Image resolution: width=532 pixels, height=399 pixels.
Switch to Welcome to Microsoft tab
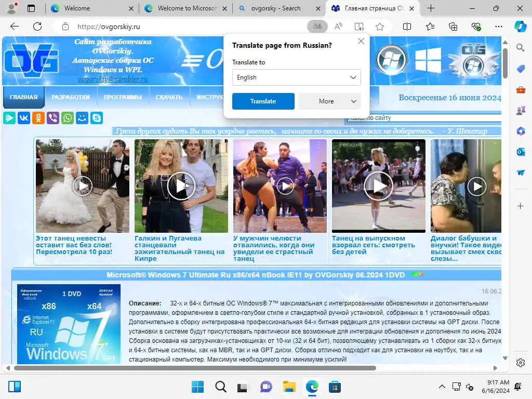pos(185,8)
